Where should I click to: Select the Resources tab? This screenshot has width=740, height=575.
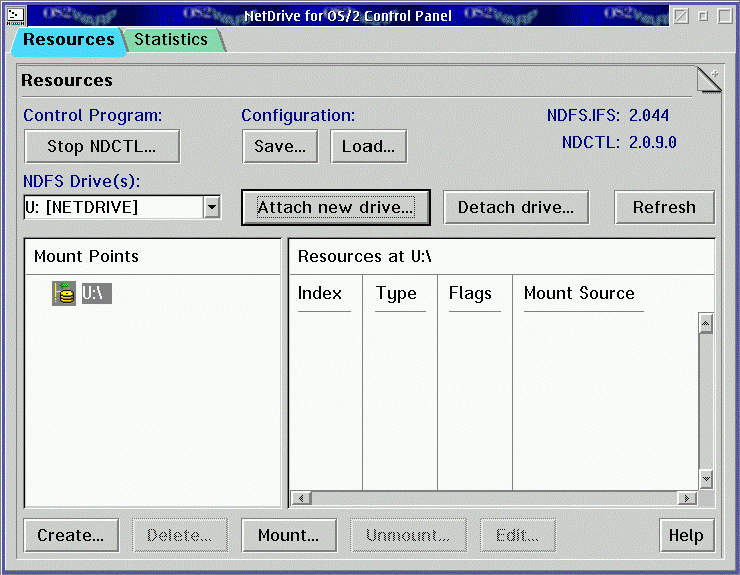tap(69, 40)
